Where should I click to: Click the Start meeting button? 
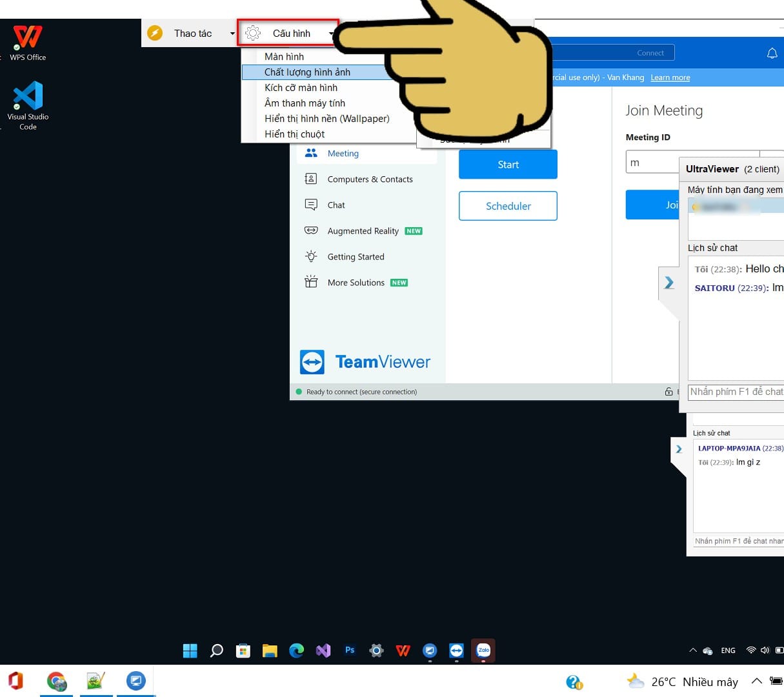[508, 165]
